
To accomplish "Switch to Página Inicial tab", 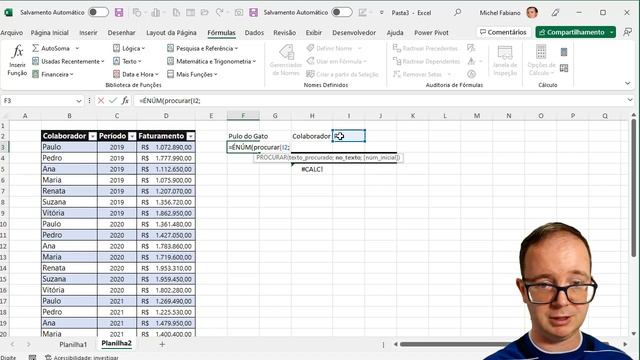I will pyautogui.click(x=49, y=33).
